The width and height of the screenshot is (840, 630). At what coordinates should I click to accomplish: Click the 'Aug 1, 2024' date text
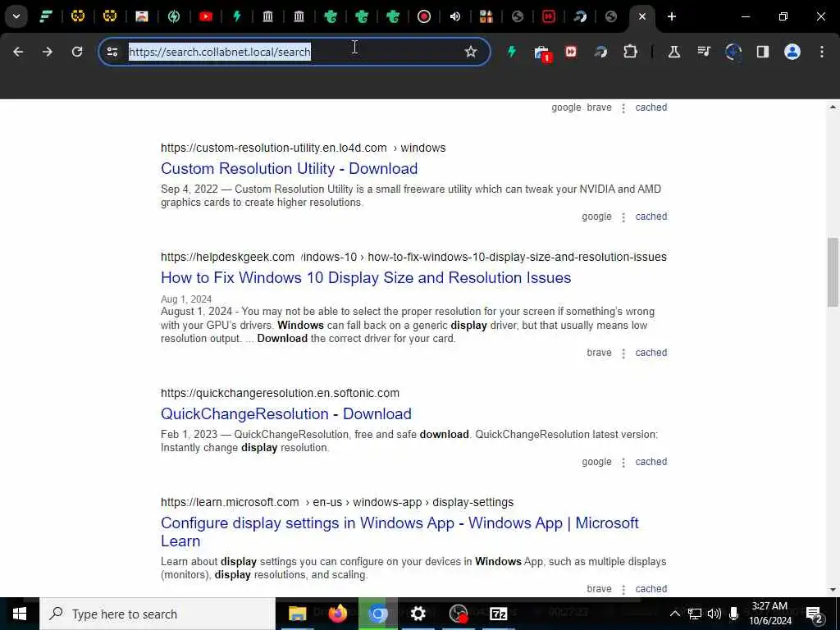[x=186, y=299]
